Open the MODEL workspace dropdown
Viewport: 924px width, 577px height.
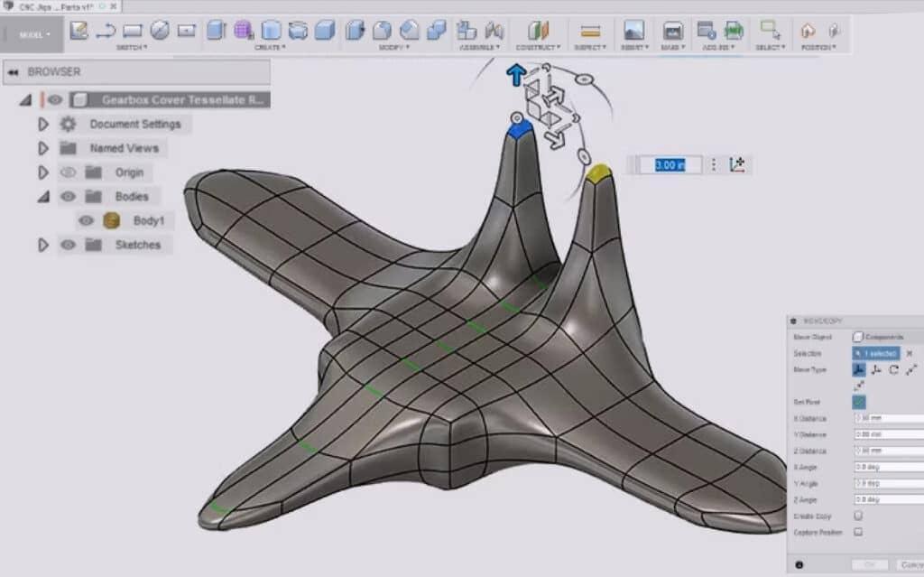[x=34, y=35]
